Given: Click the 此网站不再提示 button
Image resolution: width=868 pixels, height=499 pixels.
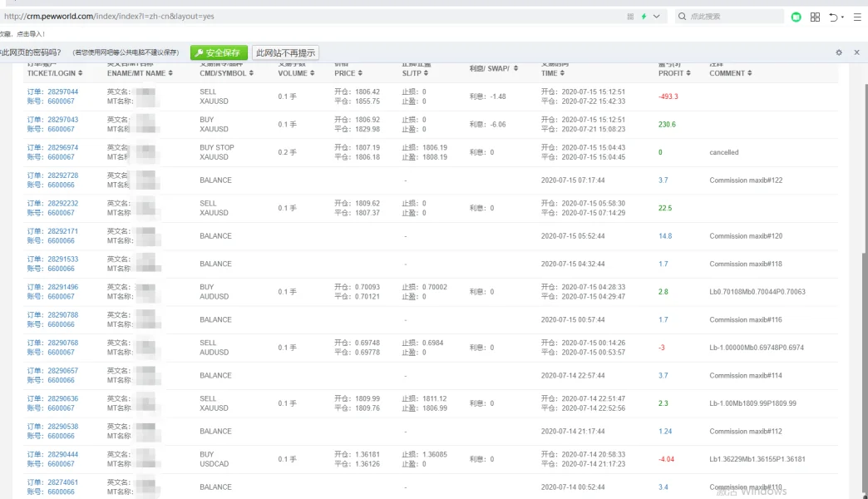Looking at the screenshot, I should tap(285, 52).
